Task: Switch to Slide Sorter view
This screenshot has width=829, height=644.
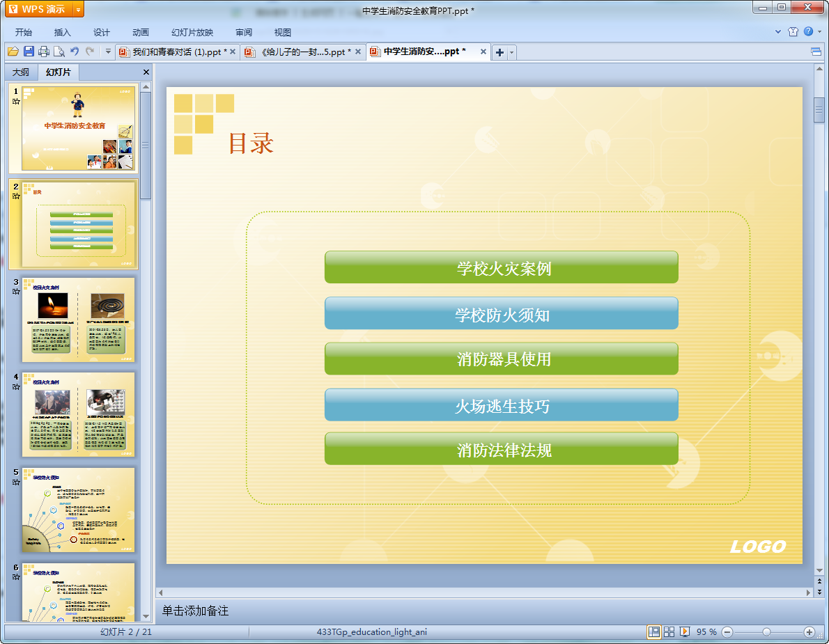Action: (669, 632)
